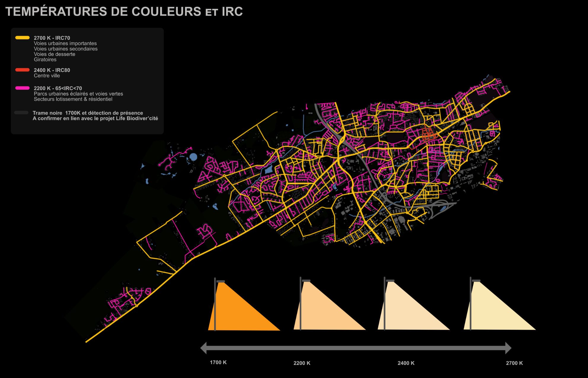The image size is (588, 378).
Task: Expand the 'Parcs urbaines éclairés' legend group
Action: click(x=78, y=94)
